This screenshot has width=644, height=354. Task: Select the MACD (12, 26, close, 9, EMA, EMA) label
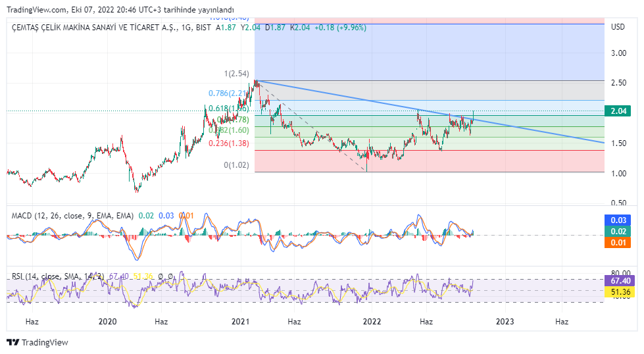point(72,216)
